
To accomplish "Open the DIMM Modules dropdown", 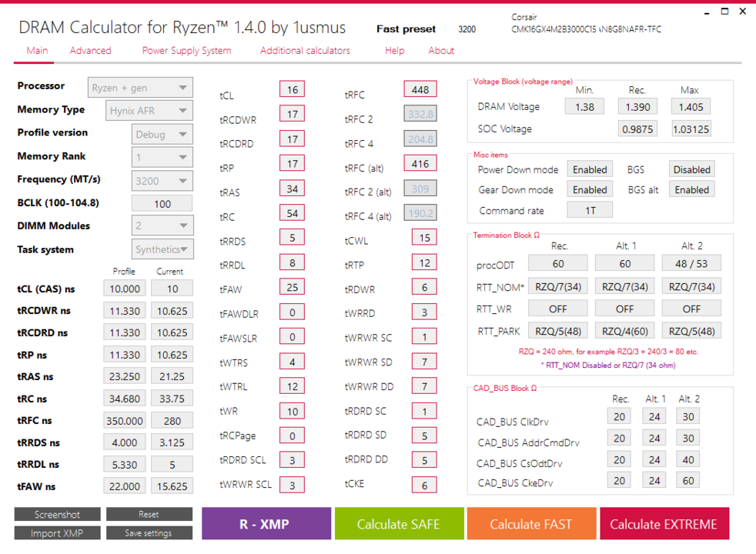I will 162,225.
